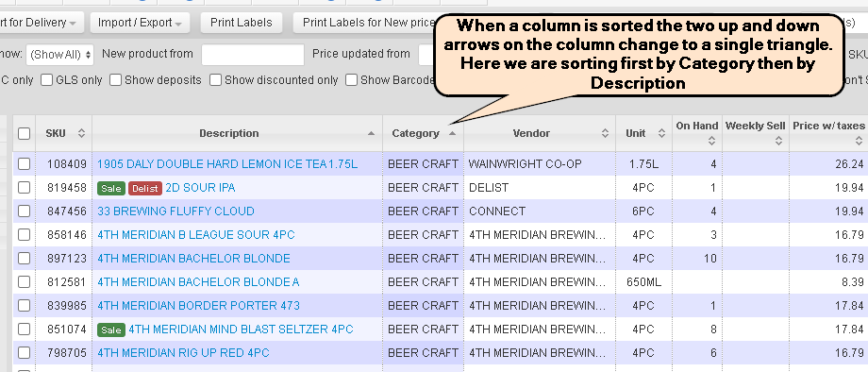Open 4TH MERIDIAN MIND BLAST SELTZER 4PC link
The image size is (868, 372).
tap(241, 330)
